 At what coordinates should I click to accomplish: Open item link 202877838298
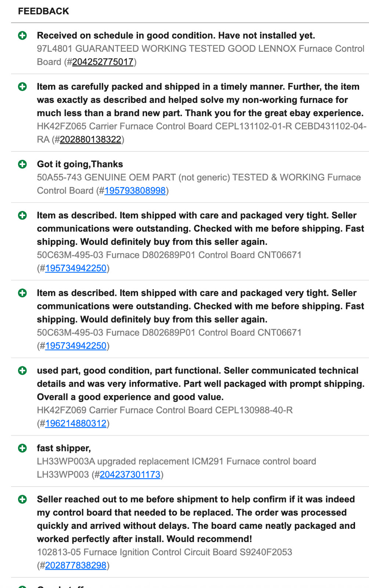76,565
